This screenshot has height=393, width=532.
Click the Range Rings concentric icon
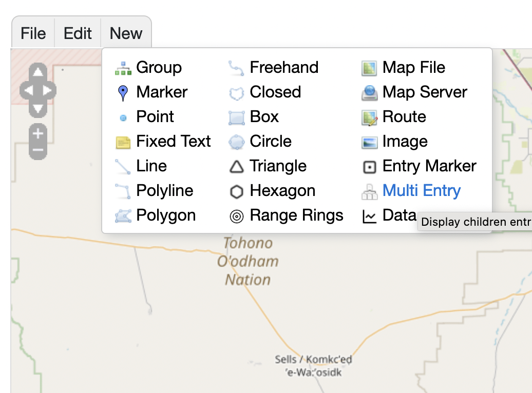(236, 217)
